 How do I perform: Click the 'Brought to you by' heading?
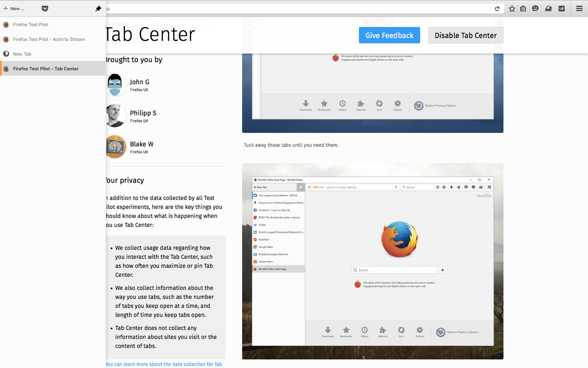[x=134, y=60]
